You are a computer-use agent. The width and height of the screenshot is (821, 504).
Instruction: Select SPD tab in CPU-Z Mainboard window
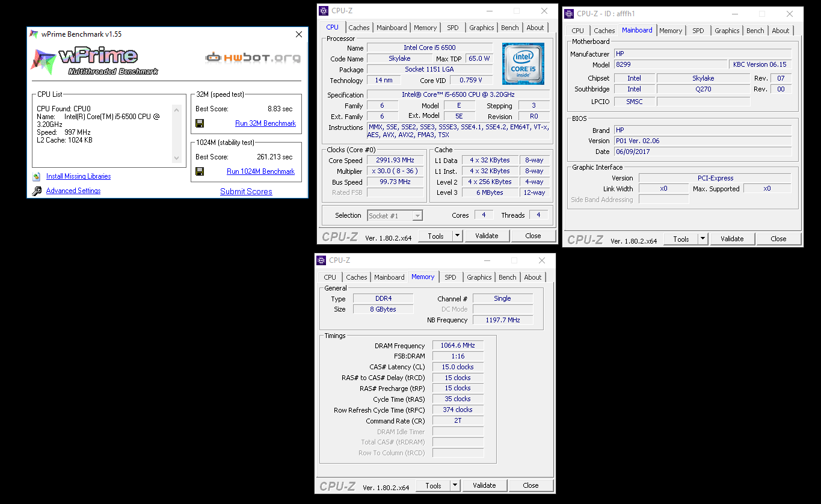click(698, 31)
